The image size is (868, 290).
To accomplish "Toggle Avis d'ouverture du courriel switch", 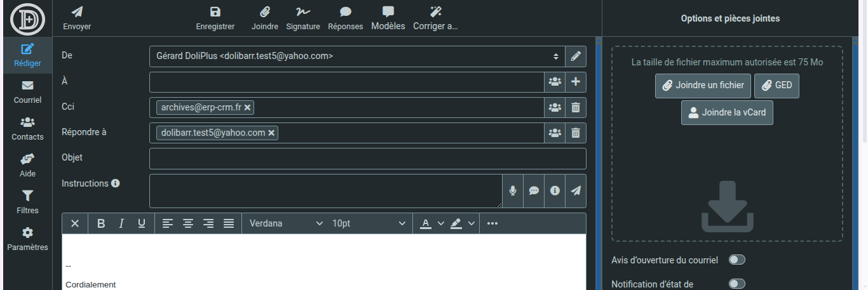I will [x=737, y=260].
